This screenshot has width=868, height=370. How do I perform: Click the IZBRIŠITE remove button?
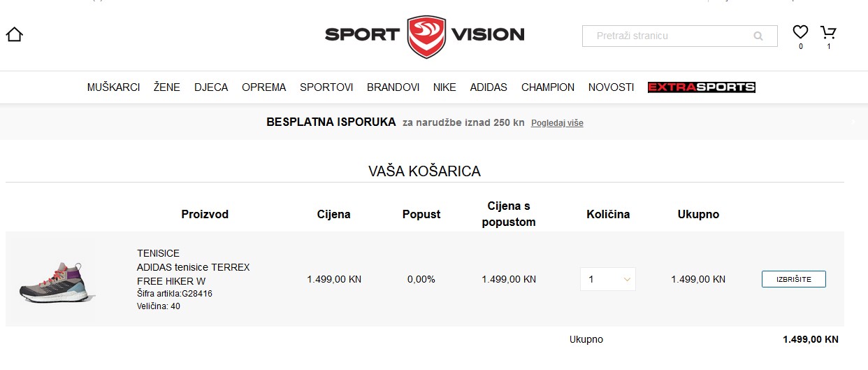[x=794, y=279]
